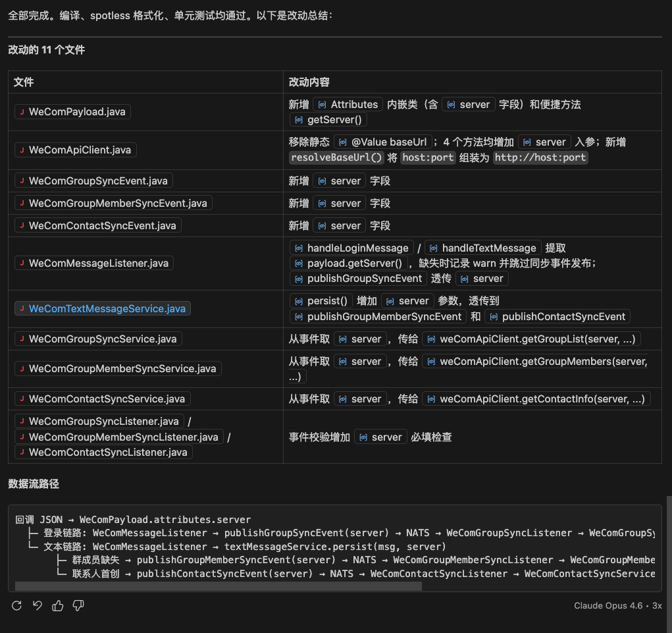Image resolution: width=672 pixels, height=633 pixels.
Task: Click the Java icon beside WeComApiClient.java
Action: (x=22, y=150)
